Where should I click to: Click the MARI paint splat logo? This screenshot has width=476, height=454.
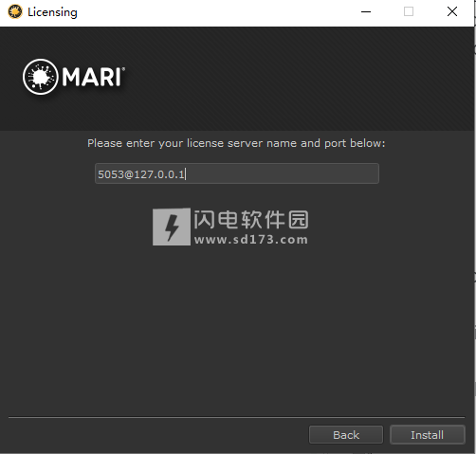click(x=41, y=77)
